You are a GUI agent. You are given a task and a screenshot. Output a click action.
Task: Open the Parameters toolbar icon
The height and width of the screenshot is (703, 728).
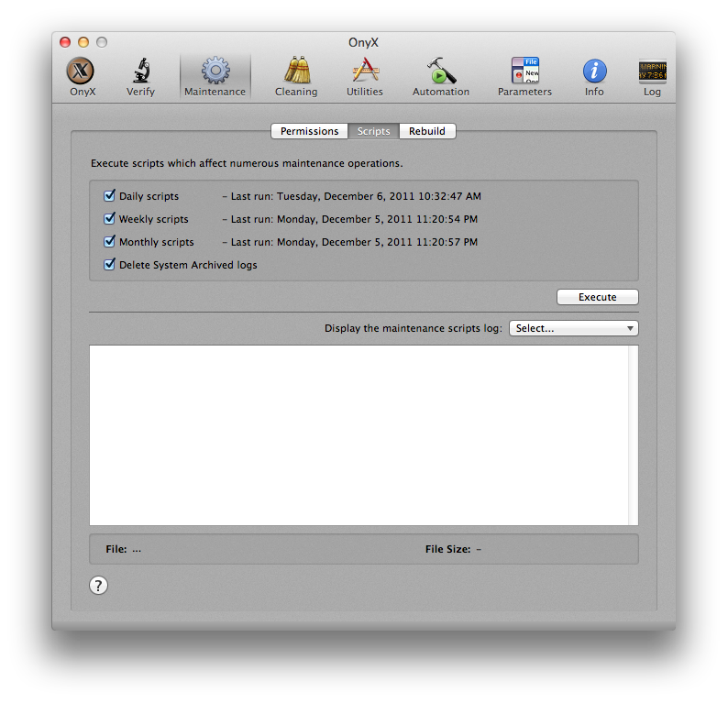click(x=524, y=72)
